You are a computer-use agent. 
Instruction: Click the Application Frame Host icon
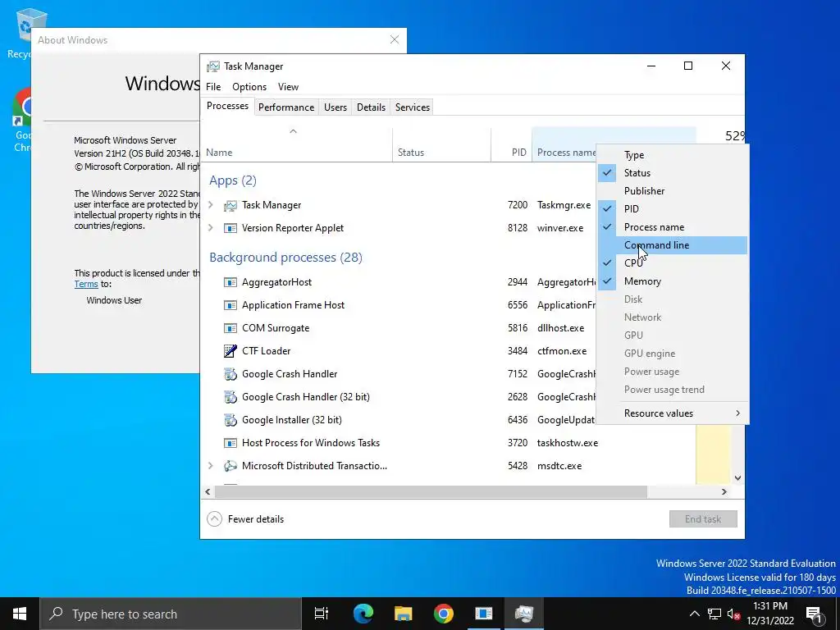point(231,305)
